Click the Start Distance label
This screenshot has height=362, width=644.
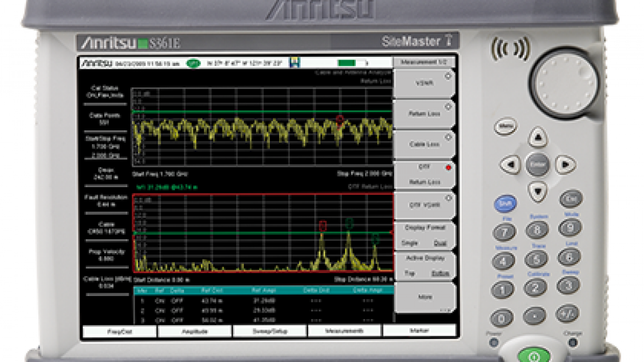(x=161, y=279)
